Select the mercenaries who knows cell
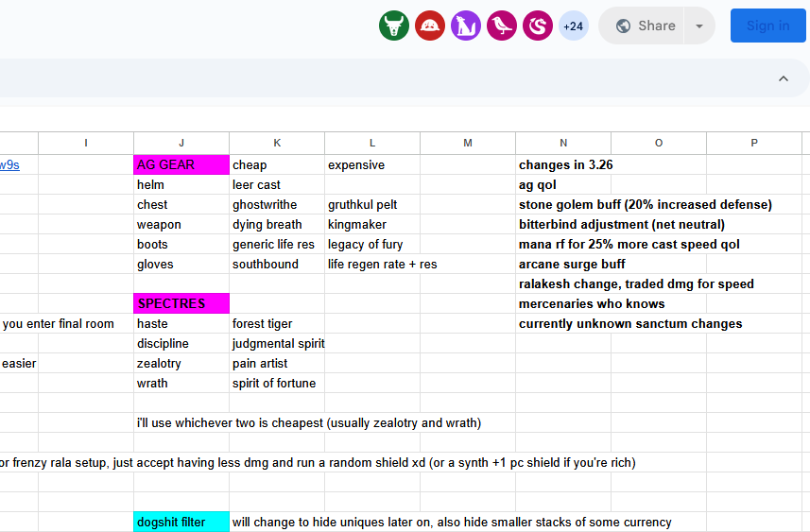 [x=592, y=303]
